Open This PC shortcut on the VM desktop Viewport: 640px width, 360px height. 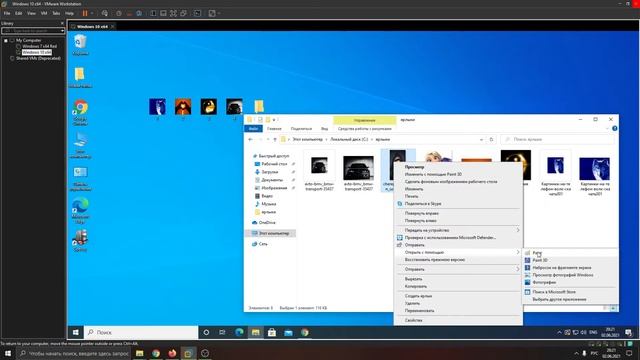pos(80,145)
